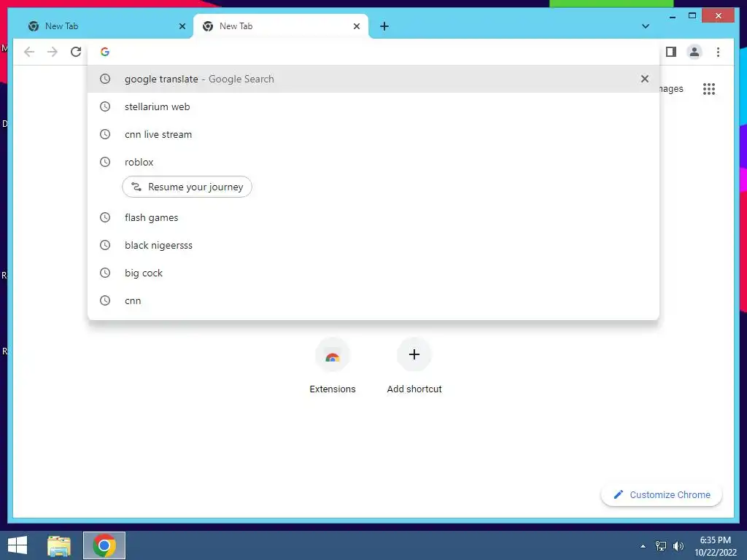The image size is (747, 560).
Task: Pick the roblox suggestion
Action: click(373, 162)
